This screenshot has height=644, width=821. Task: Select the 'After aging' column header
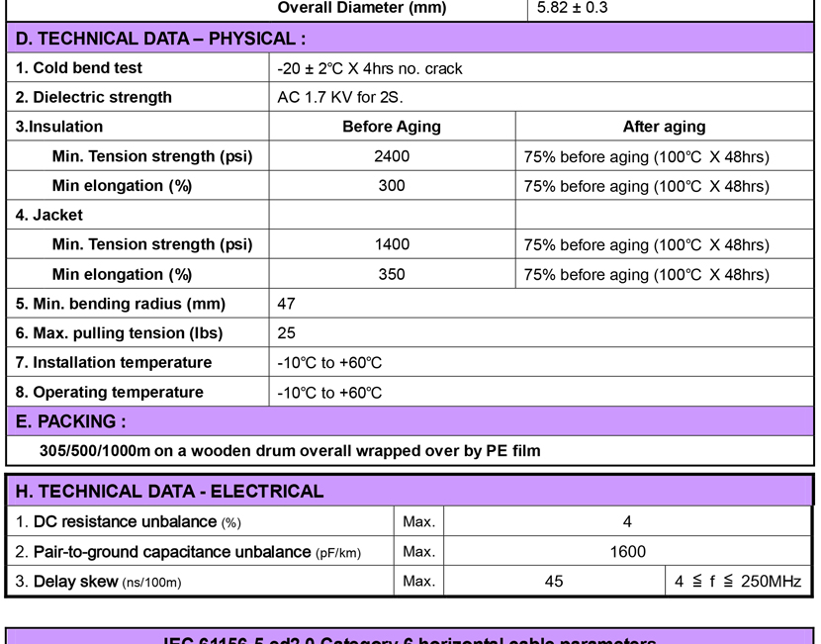pyautogui.click(x=664, y=127)
